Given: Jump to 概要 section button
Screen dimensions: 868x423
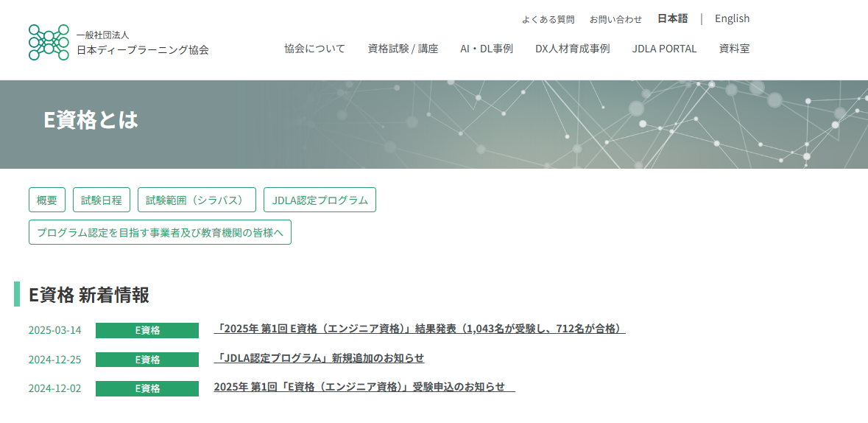Looking at the screenshot, I should pyautogui.click(x=47, y=200).
